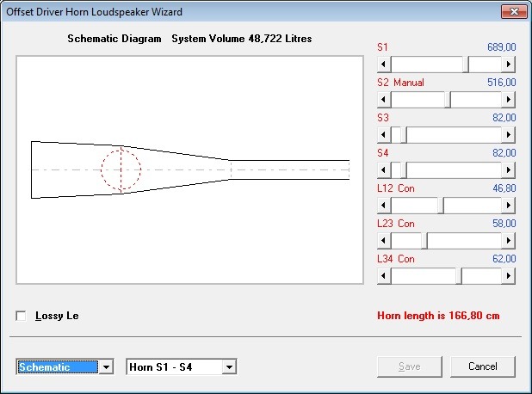Decrease S2 with the left arrow
Screen dimensions: 532x394
(x=384, y=99)
